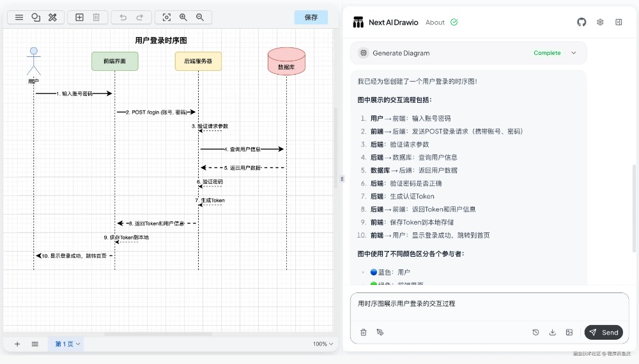The height and width of the screenshot is (364, 639).
Task: Open the GitHub repository icon
Action: pos(581,22)
